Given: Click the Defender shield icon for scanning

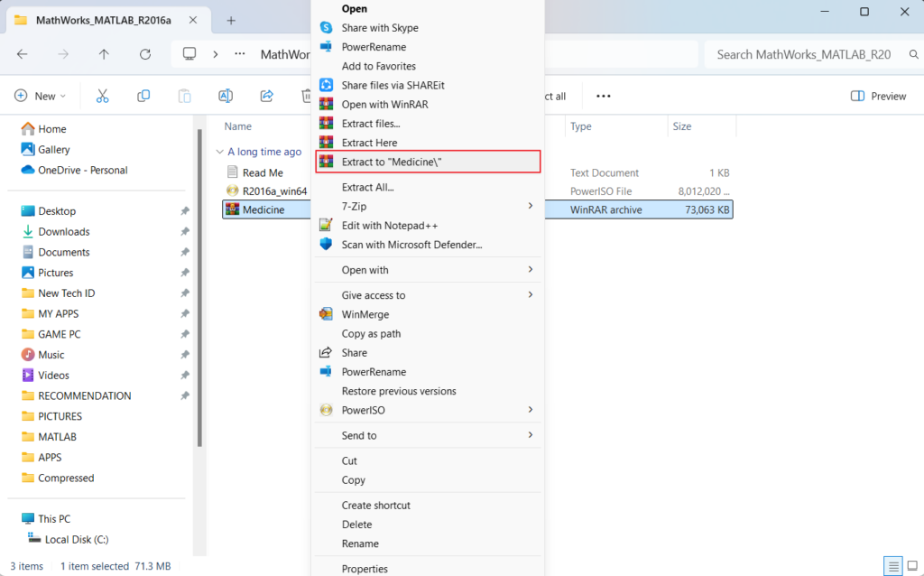Looking at the screenshot, I should [325, 245].
